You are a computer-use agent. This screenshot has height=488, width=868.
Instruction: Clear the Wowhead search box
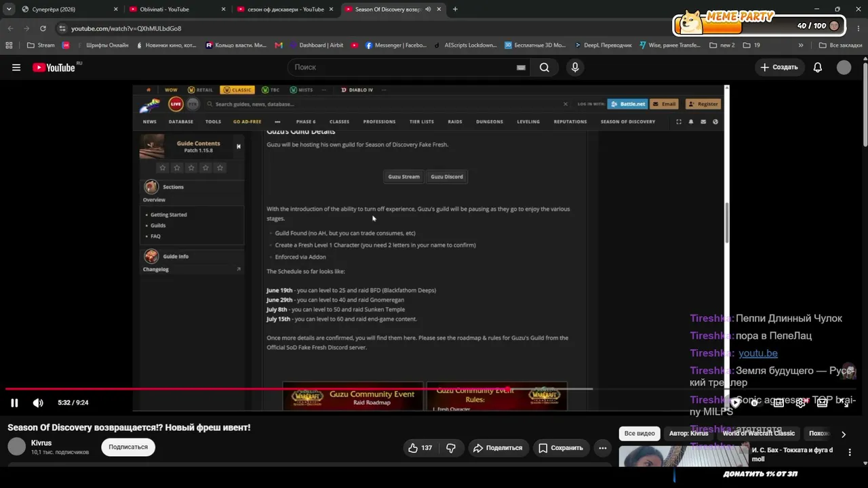coord(566,104)
